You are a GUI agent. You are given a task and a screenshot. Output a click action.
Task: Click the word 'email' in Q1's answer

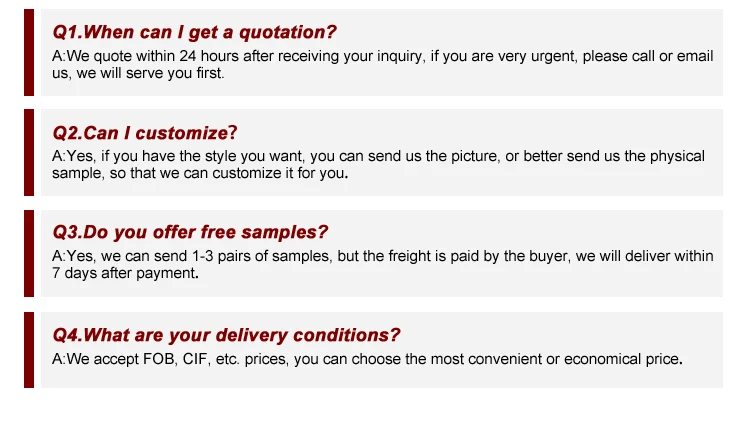pyautogui.click(x=694, y=56)
